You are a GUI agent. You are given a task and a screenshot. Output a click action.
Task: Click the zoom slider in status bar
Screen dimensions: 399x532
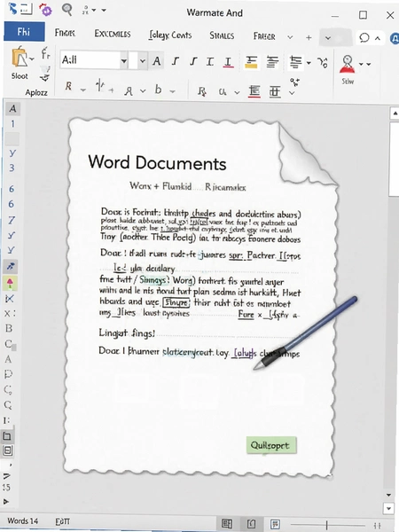[327, 525]
